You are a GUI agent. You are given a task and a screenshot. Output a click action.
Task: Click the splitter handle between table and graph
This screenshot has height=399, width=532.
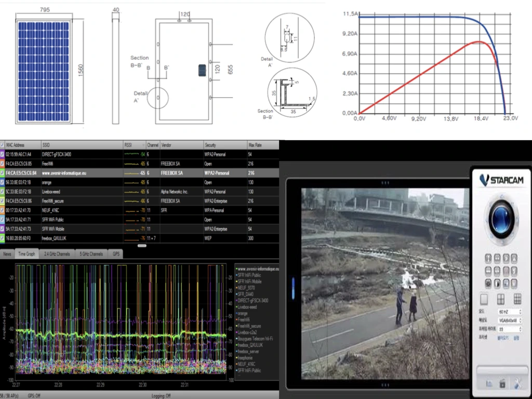tap(142, 246)
